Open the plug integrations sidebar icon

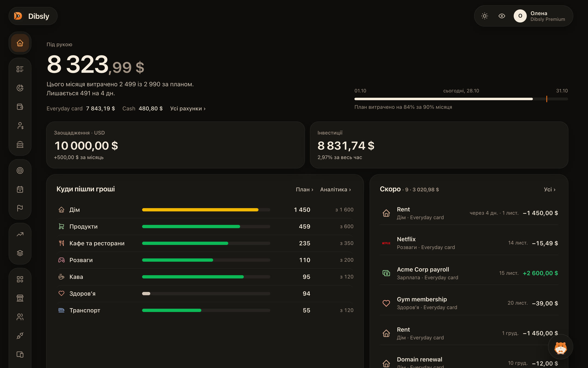pyautogui.click(x=20, y=336)
